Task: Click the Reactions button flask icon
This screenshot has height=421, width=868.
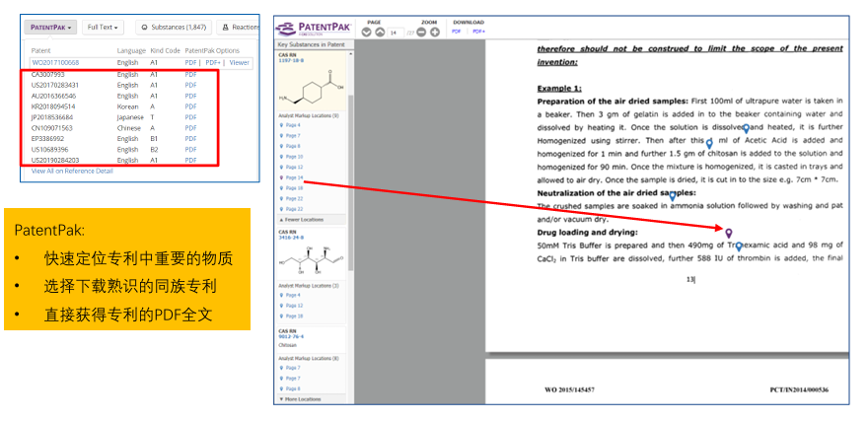Action: 225,27
